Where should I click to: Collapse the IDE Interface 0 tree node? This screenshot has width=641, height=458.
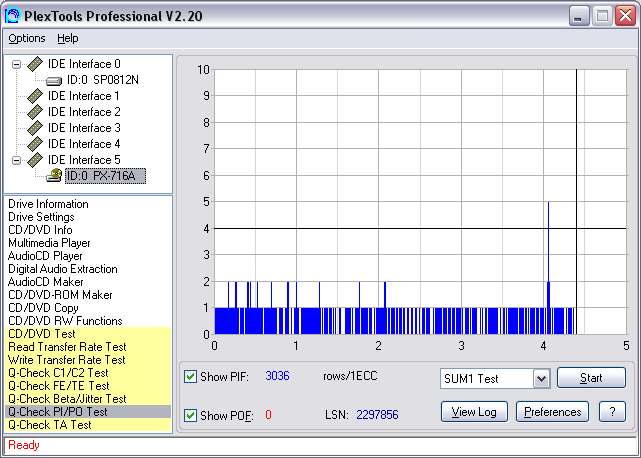16,64
